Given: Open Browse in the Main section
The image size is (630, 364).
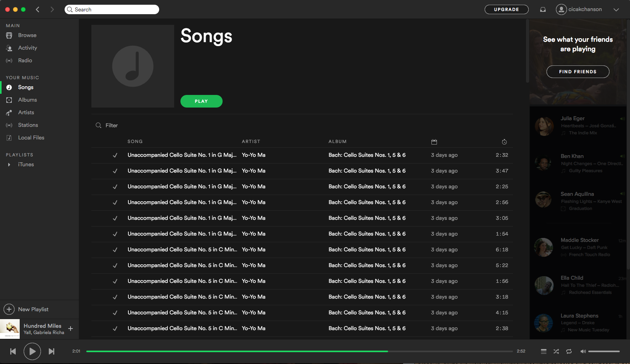Looking at the screenshot, I should coord(27,35).
